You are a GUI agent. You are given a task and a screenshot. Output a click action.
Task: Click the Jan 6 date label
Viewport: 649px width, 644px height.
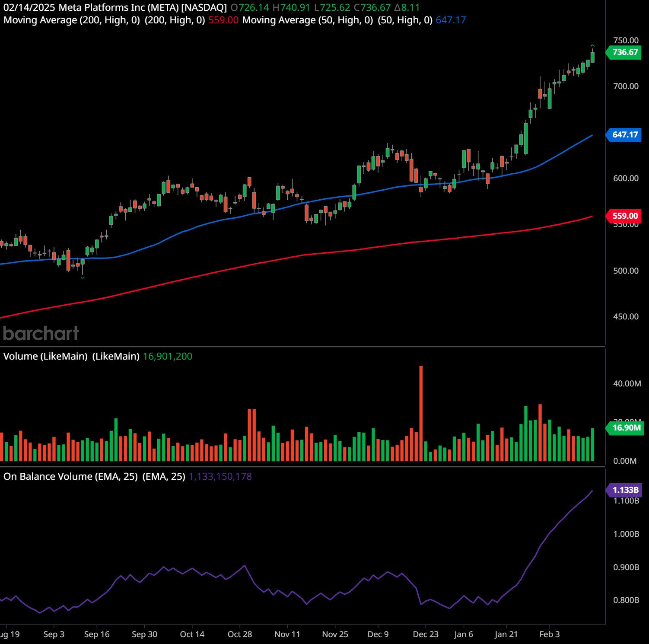(464, 634)
